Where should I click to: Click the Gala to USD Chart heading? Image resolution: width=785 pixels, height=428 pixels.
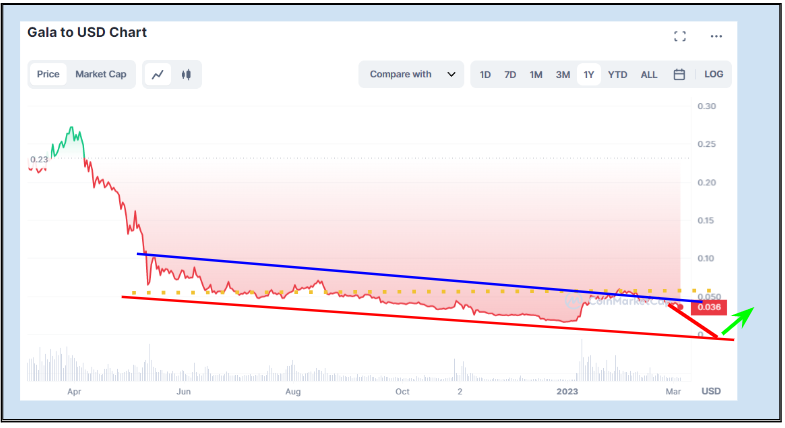(87, 32)
